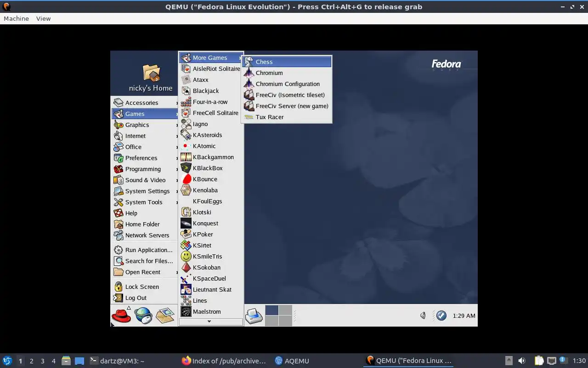The image size is (588, 368).
Task: Expand the Office submenu
Action: coord(145,147)
